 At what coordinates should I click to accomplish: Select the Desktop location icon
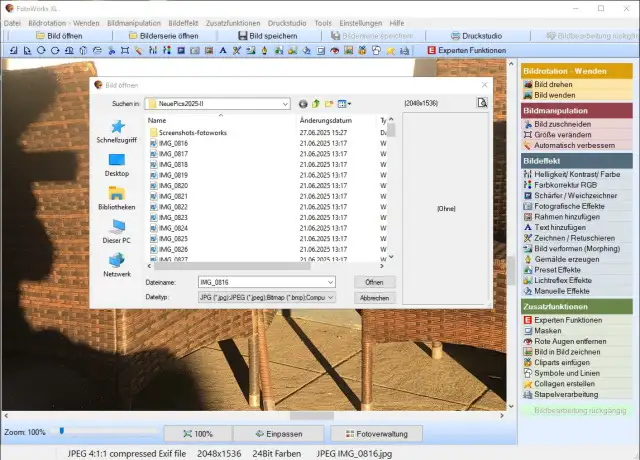pyautogui.click(x=116, y=164)
